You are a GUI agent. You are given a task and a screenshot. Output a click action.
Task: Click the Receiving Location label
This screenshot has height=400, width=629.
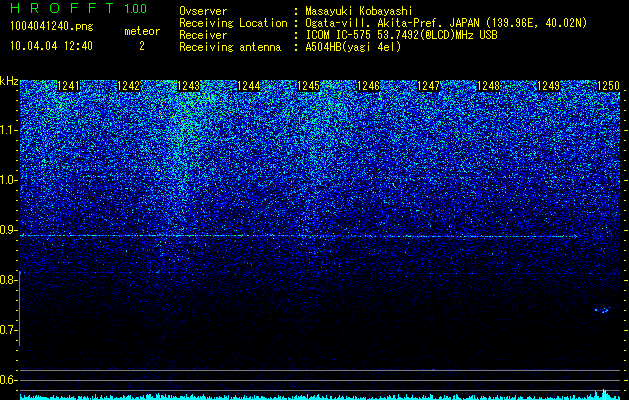(233, 23)
